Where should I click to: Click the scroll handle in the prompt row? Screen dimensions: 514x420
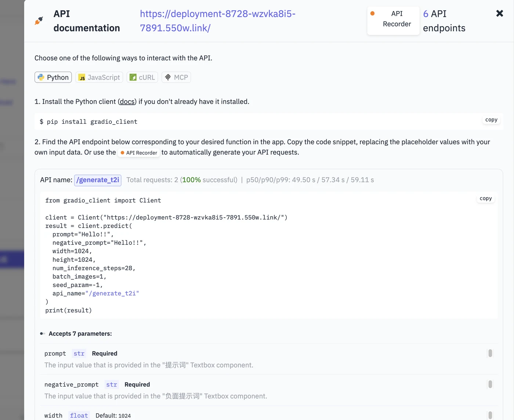click(490, 353)
